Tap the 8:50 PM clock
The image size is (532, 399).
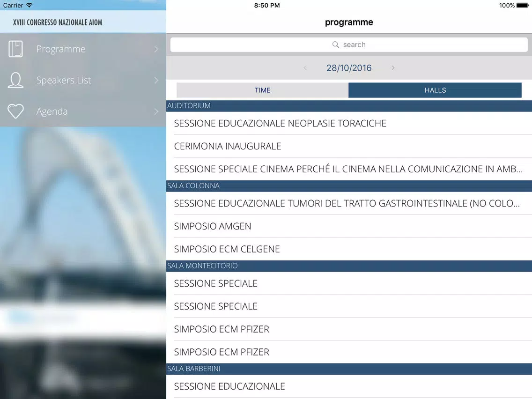click(x=267, y=6)
